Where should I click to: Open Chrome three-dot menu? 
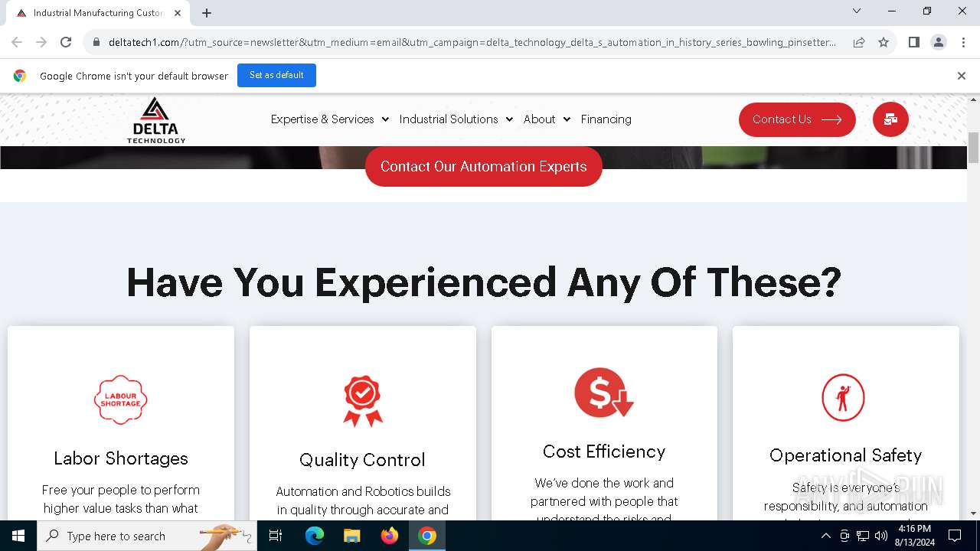tap(963, 42)
